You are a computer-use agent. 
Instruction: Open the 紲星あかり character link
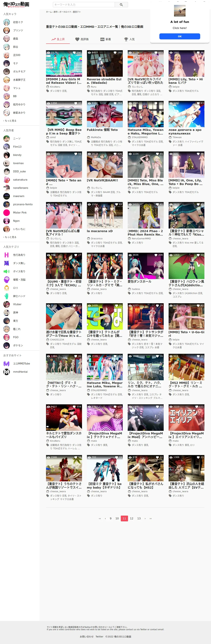point(19,113)
